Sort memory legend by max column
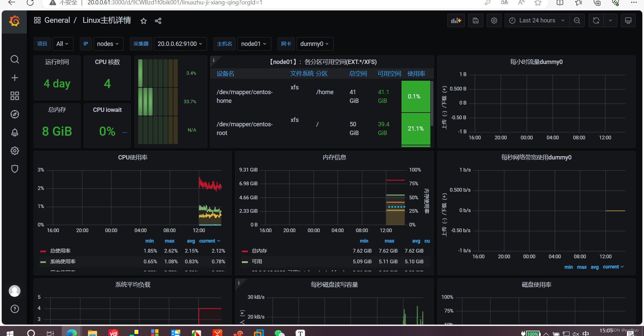The width and height of the screenshot is (644, 336). (389, 241)
